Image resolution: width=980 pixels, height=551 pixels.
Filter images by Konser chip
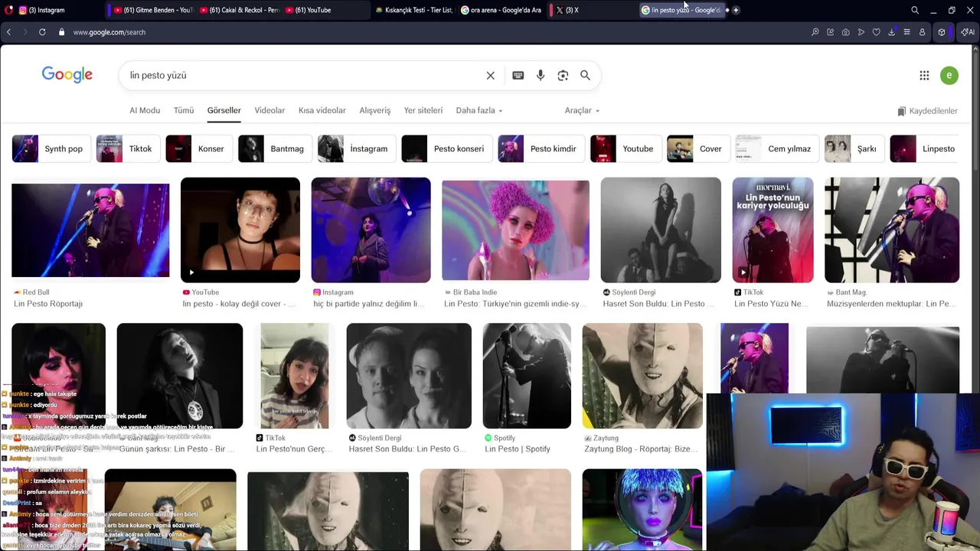coord(199,148)
